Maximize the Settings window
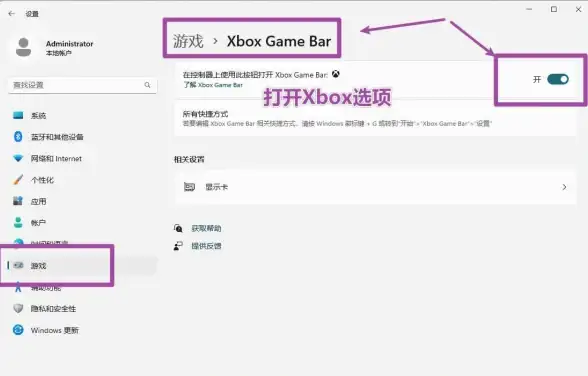 pos(554,9)
